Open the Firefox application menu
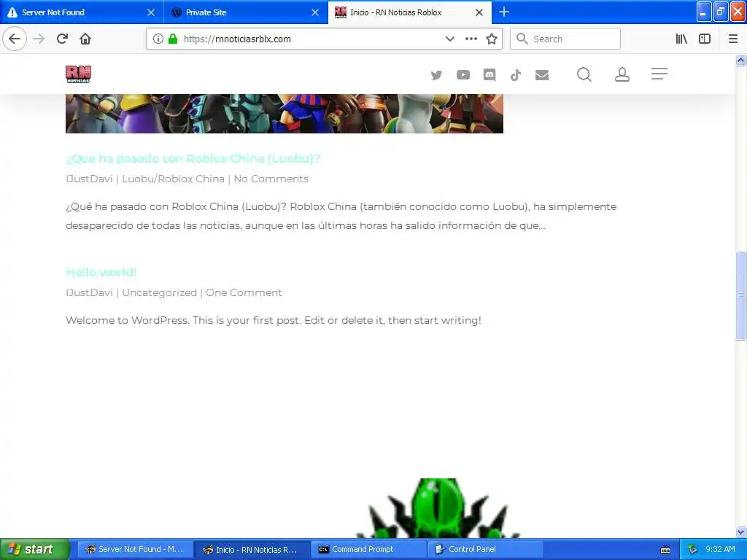 [733, 39]
